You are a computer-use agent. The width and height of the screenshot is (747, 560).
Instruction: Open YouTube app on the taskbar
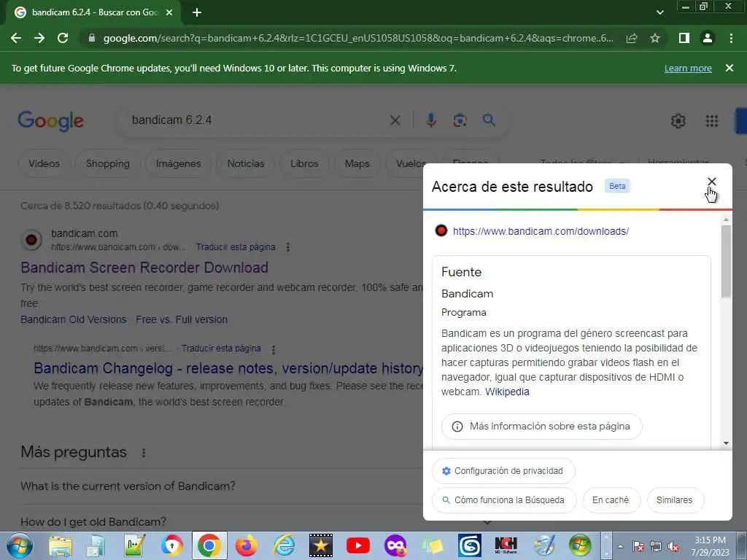click(358, 546)
